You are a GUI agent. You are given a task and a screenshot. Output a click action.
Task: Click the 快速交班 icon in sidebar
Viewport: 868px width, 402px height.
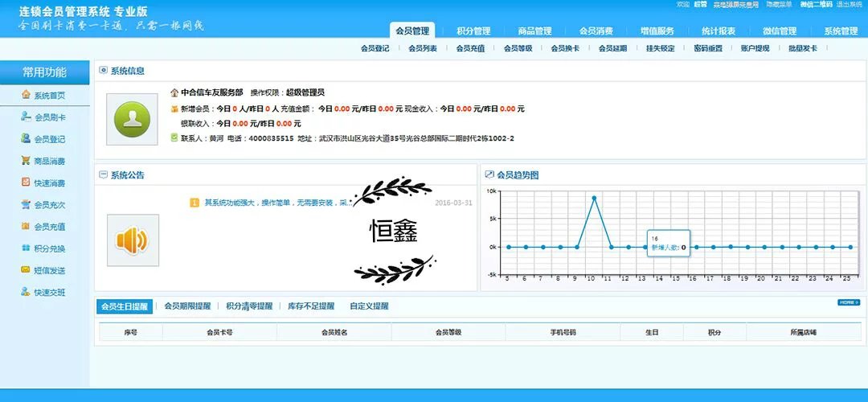[26, 293]
